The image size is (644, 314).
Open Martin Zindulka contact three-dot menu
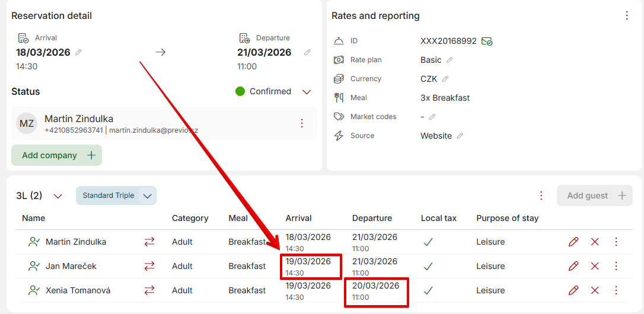click(301, 123)
